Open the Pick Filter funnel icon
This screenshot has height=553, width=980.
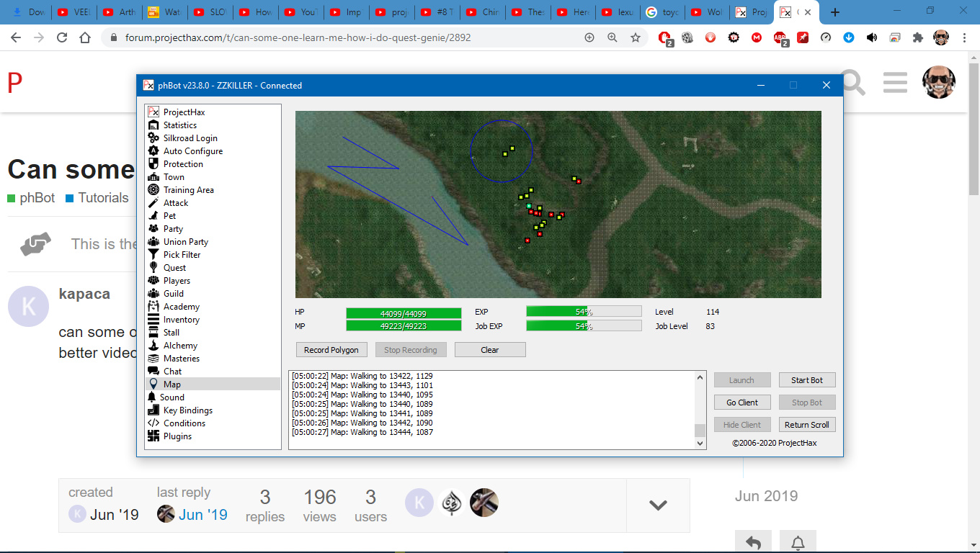[153, 255]
